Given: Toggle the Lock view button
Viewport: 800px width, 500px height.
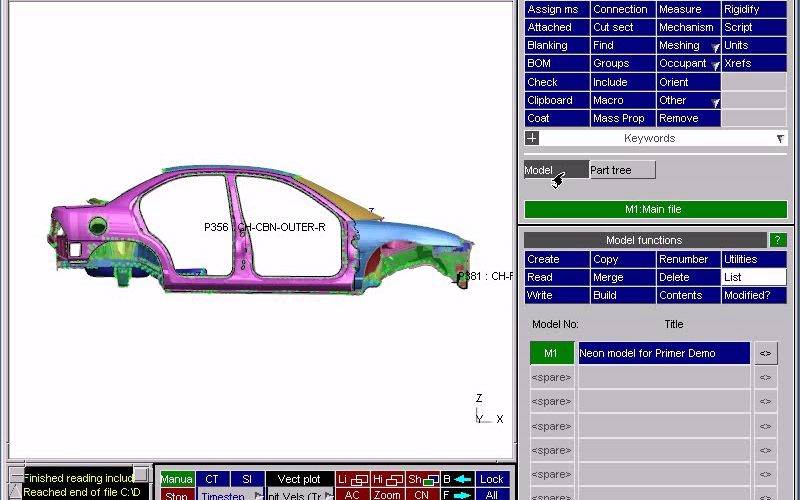Looking at the screenshot, I should pos(492,479).
